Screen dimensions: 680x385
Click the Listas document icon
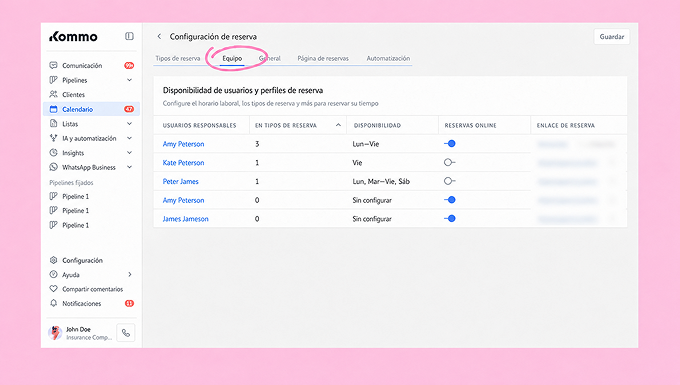pyautogui.click(x=53, y=124)
